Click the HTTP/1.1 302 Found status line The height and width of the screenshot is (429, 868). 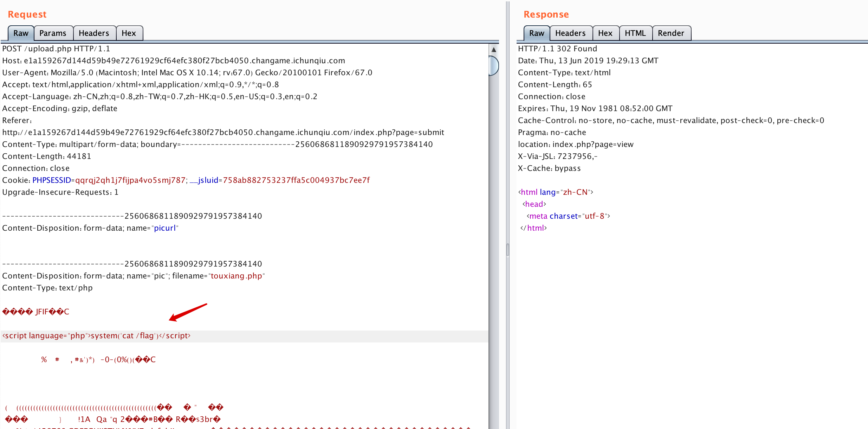click(557, 49)
